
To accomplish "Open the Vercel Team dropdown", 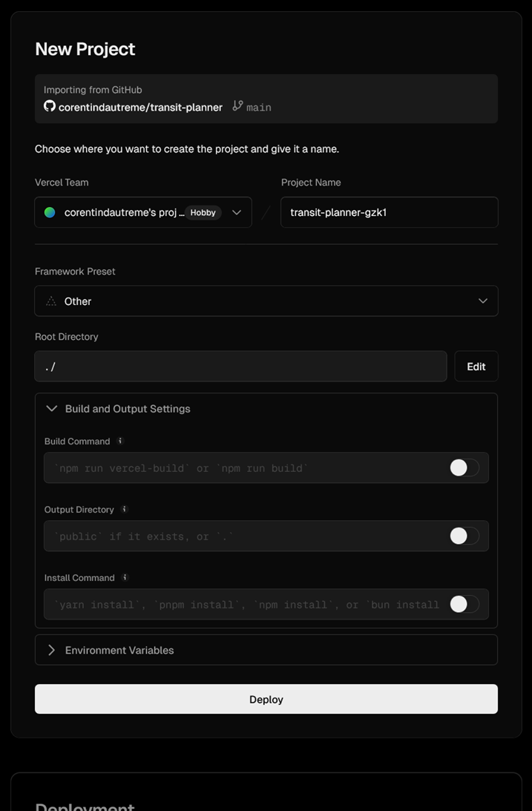I will point(143,212).
